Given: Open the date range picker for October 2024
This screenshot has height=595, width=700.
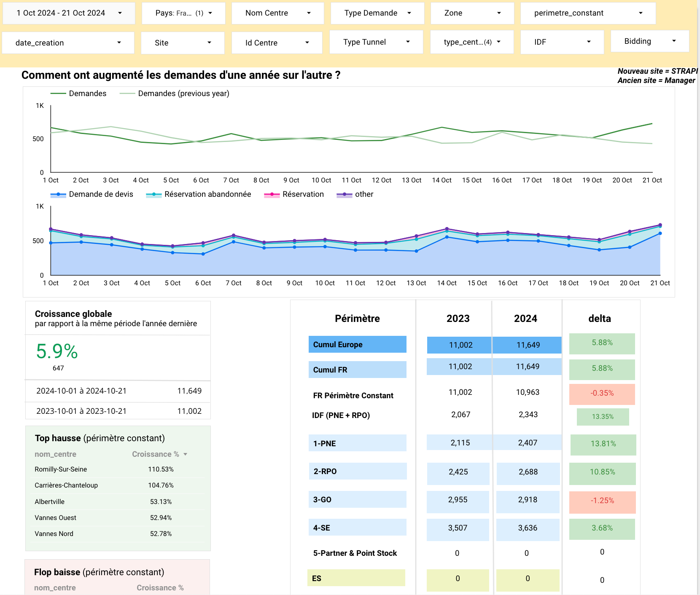Looking at the screenshot, I should click(69, 13).
